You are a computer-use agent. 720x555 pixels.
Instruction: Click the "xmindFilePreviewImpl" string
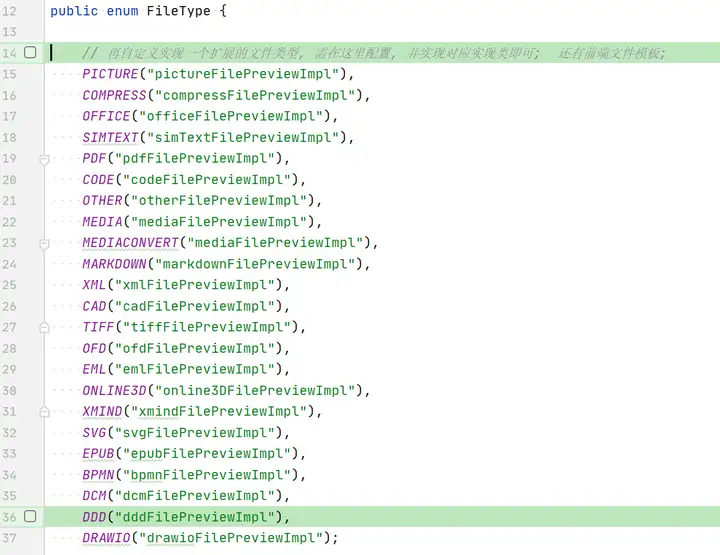coord(219,411)
